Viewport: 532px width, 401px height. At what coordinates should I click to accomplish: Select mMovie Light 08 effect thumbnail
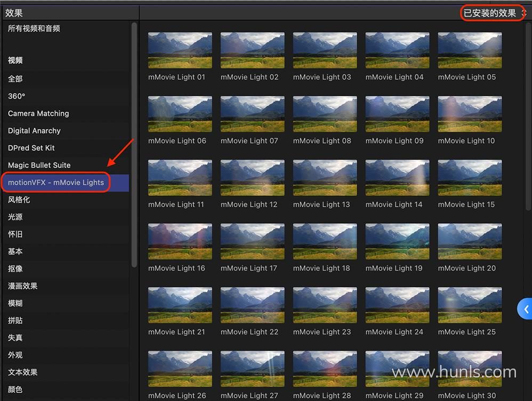pyautogui.click(x=325, y=114)
